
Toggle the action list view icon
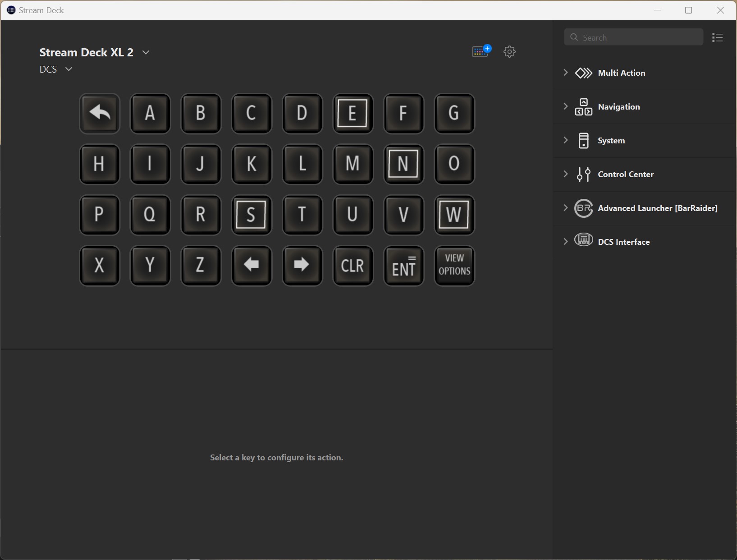tap(717, 38)
